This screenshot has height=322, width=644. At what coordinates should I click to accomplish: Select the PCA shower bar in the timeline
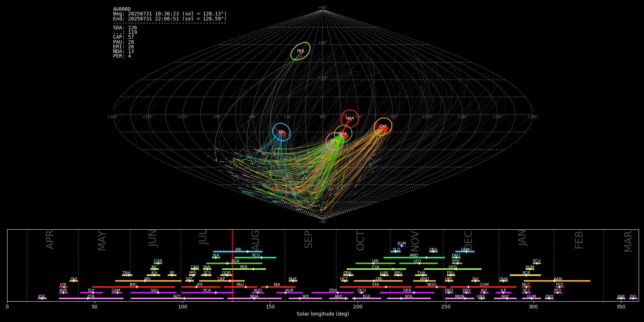tap(208, 293)
